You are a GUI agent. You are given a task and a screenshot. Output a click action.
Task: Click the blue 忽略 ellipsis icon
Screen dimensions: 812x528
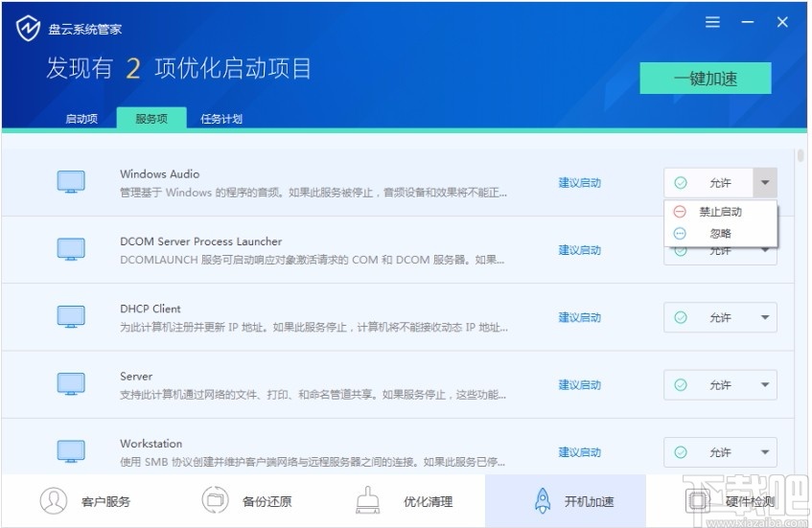tap(680, 234)
